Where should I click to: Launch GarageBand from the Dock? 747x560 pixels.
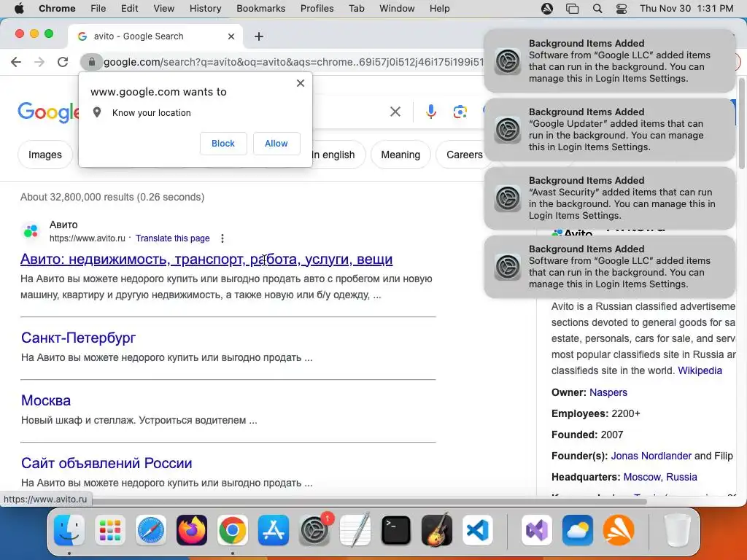[x=437, y=529]
